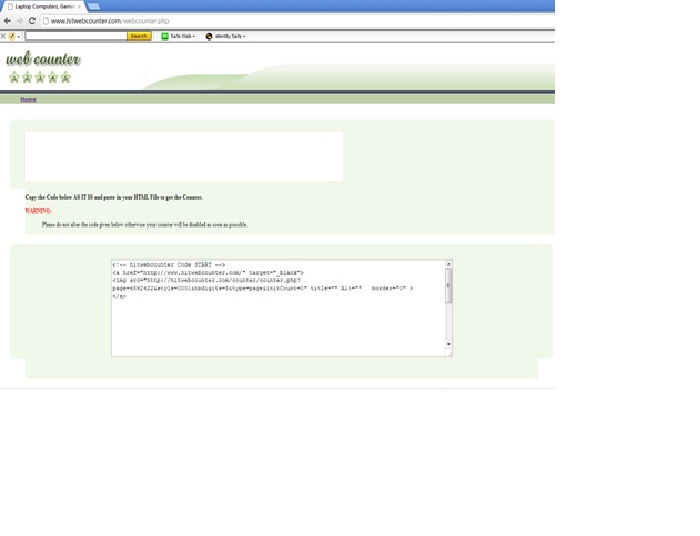Click the code box scrollbar thumb
700x536 pixels.
(449, 286)
